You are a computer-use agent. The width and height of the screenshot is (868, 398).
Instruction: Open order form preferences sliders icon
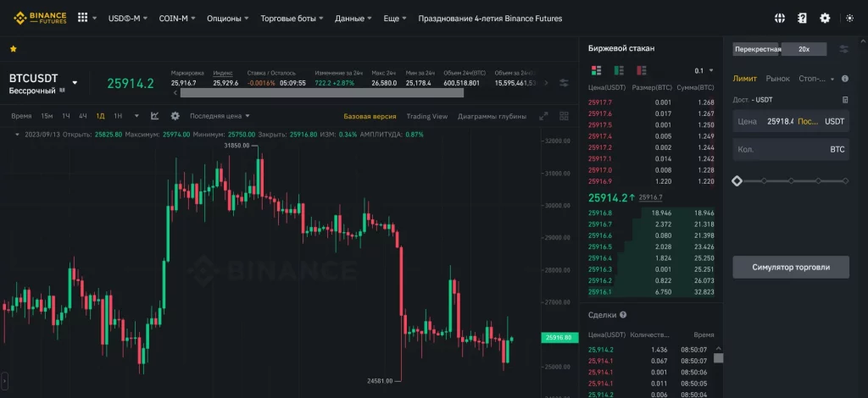844,49
